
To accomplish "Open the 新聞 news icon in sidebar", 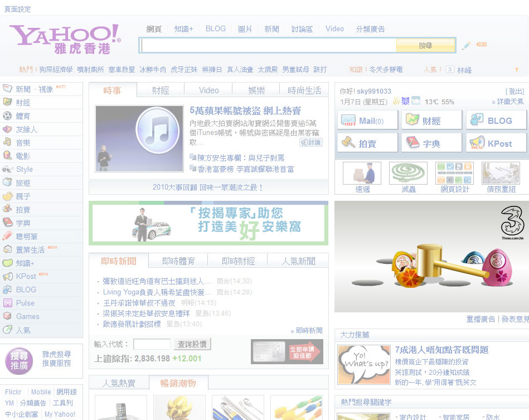I will (x=7, y=89).
